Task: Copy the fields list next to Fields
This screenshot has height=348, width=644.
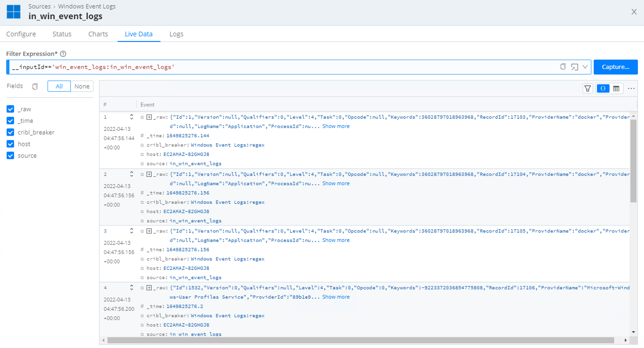Action: (35, 86)
